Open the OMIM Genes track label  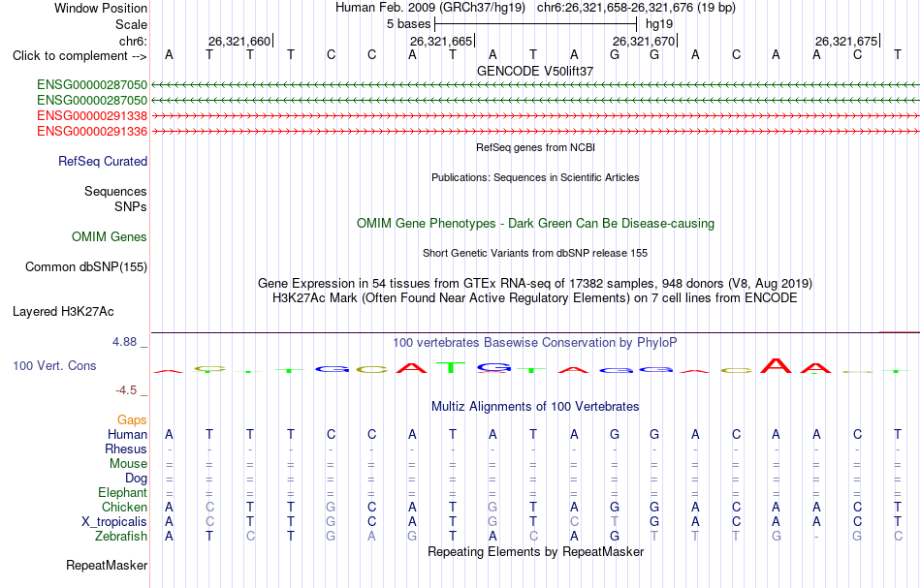tap(110, 236)
